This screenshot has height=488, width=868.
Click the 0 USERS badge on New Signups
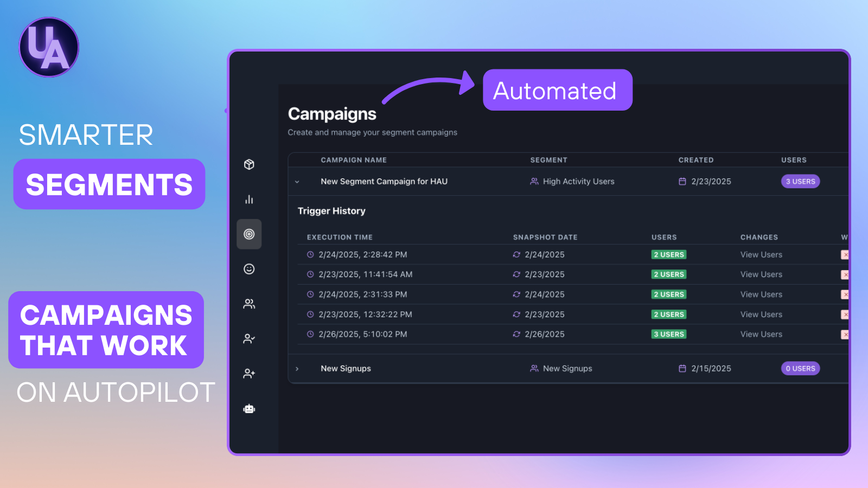800,368
